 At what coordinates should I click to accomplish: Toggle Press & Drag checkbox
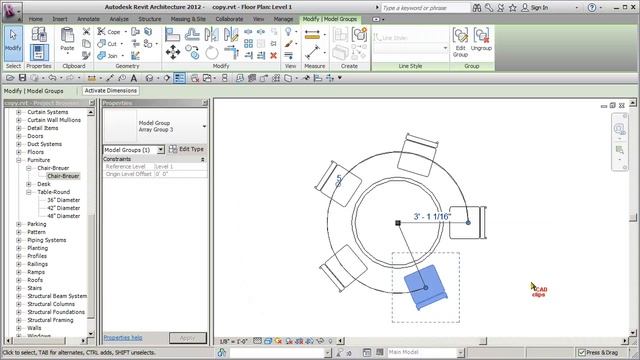[x=582, y=352]
